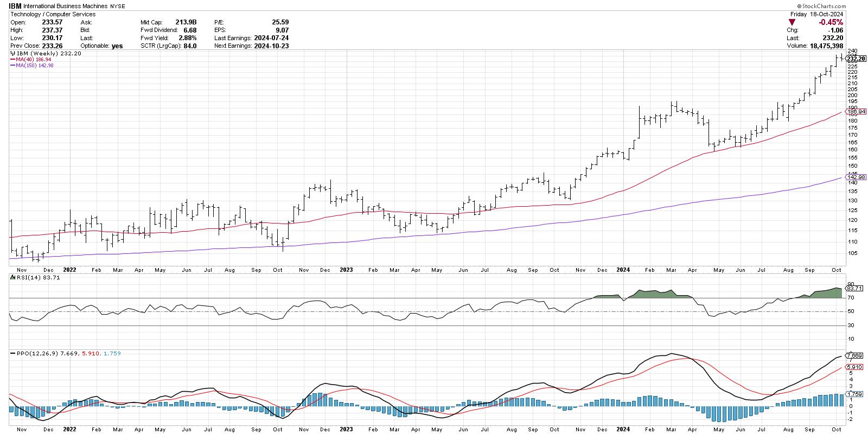Viewport: 868px width, 434px height.
Task: Click the red MA(40) legend line marker
Action: [x=12, y=60]
